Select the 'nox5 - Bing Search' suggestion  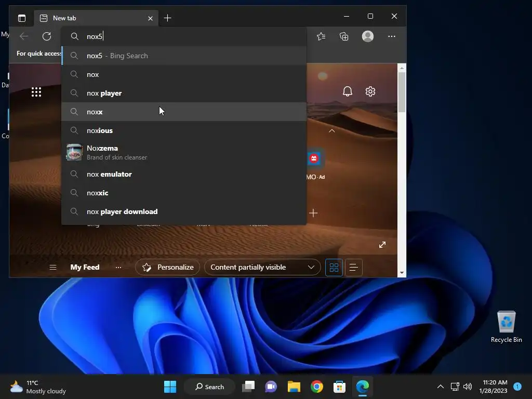click(184, 56)
